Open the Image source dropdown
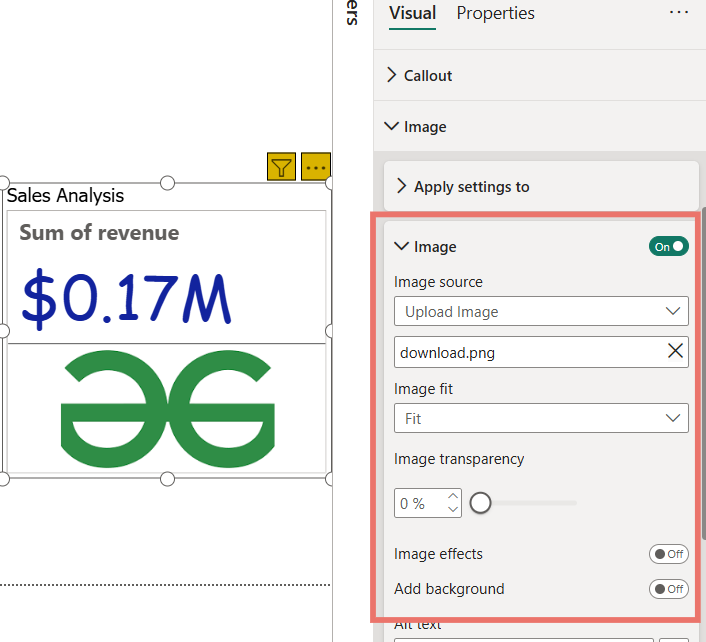The width and height of the screenshot is (706, 642). [x=541, y=311]
